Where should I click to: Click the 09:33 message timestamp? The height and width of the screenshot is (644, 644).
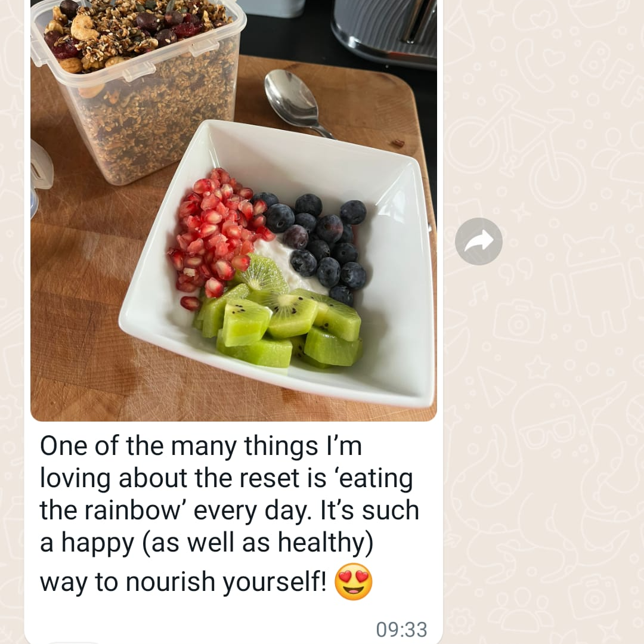pyautogui.click(x=401, y=629)
